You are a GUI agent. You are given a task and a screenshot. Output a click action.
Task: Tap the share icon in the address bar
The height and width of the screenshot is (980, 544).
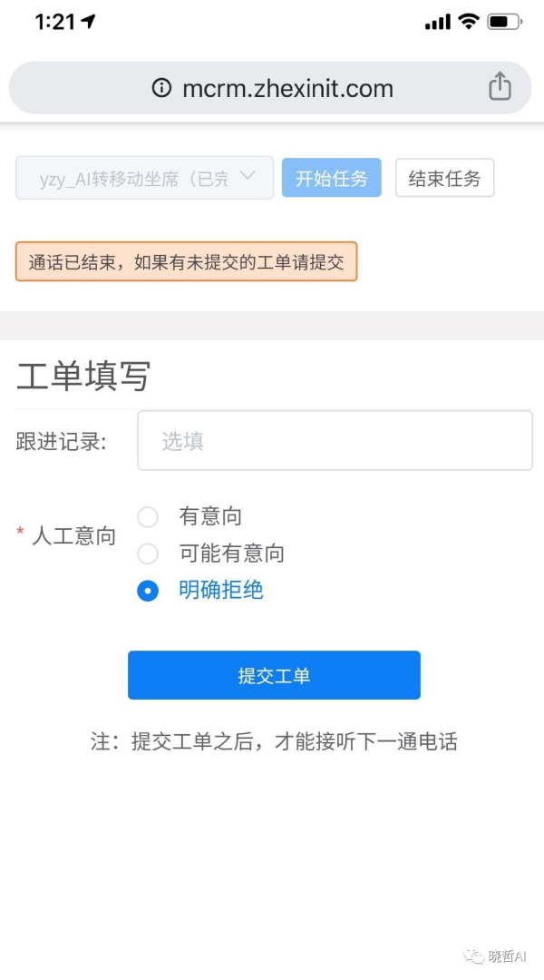click(500, 86)
